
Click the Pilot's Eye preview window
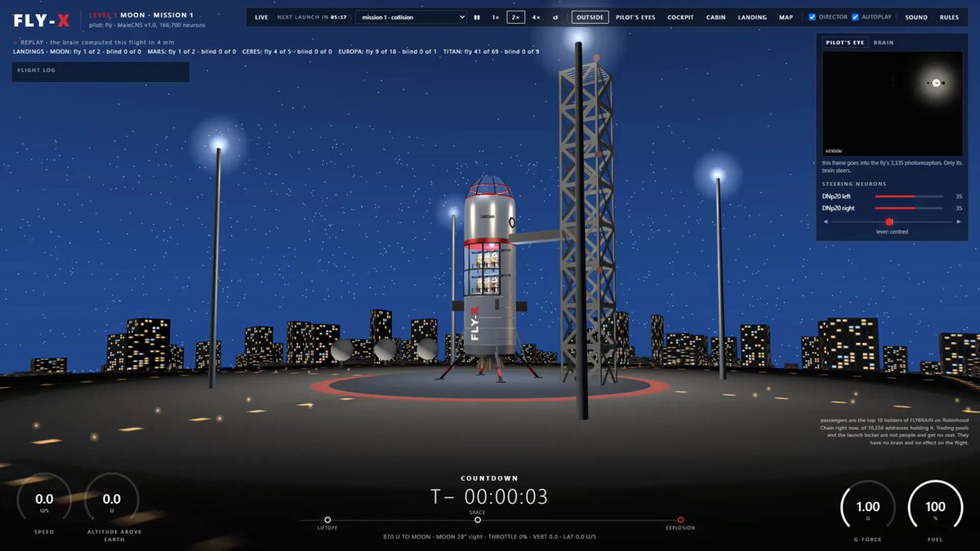pyautogui.click(x=893, y=103)
